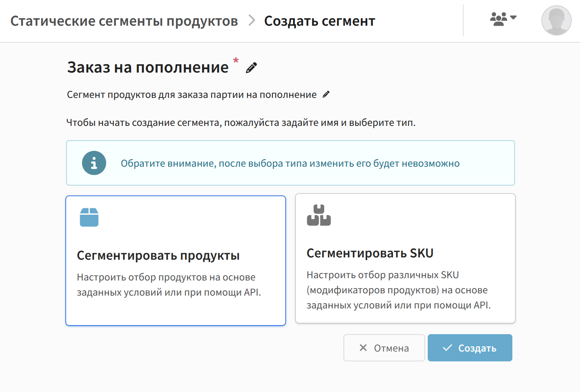Expand the dropdown caret next to the users icon
The height and width of the screenshot is (392, 580).
coord(513,17)
